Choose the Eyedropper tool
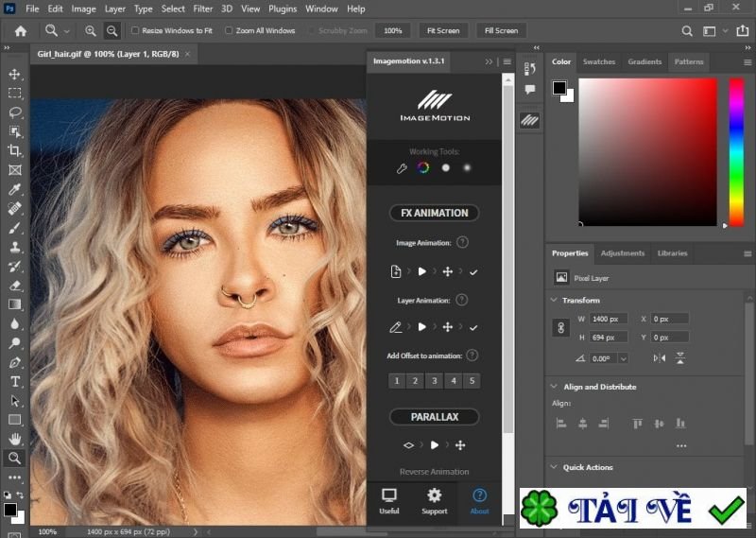756x538 pixels. (14, 189)
